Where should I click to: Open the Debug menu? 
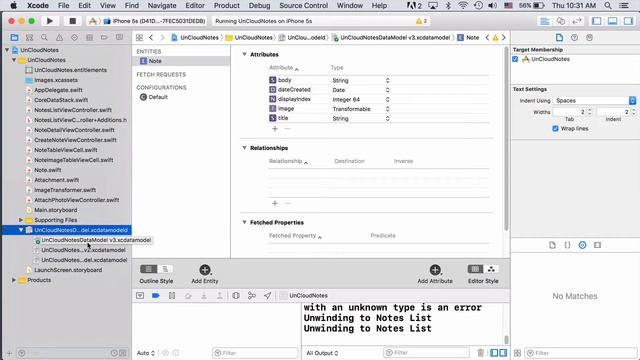(x=259, y=6)
